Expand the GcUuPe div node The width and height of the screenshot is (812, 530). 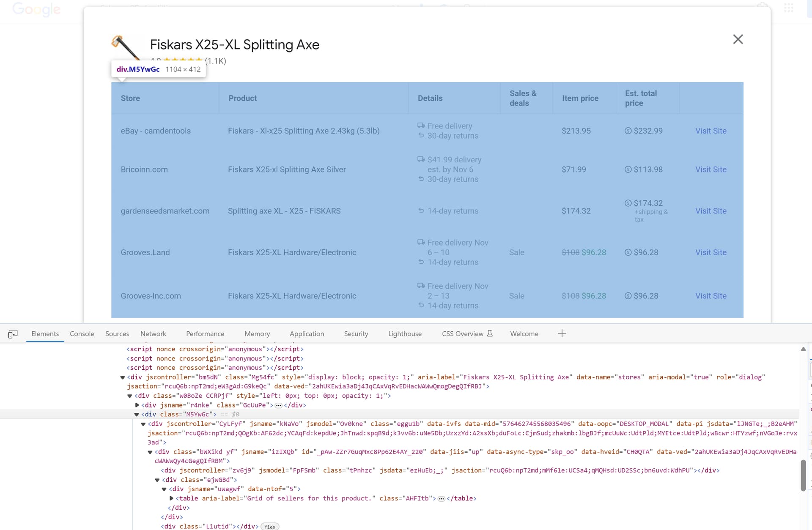point(137,405)
